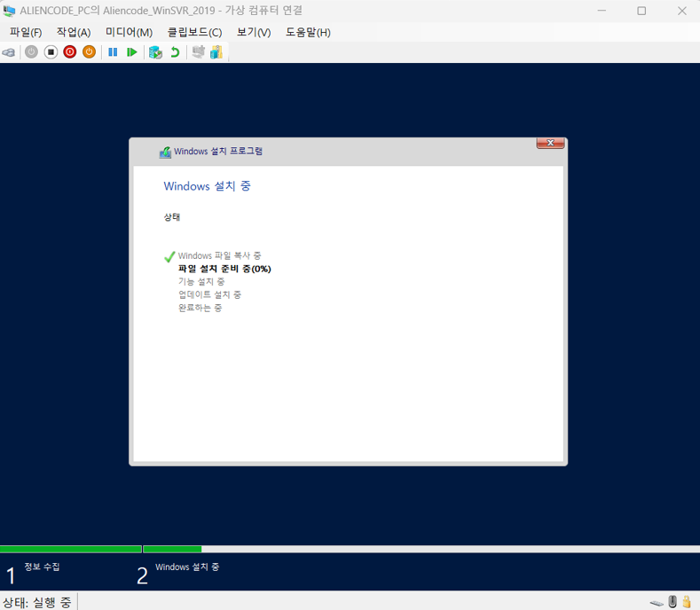Create a checkpoint via the toolbar icon
The width and height of the screenshot is (700, 610).
tap(155, 52)
